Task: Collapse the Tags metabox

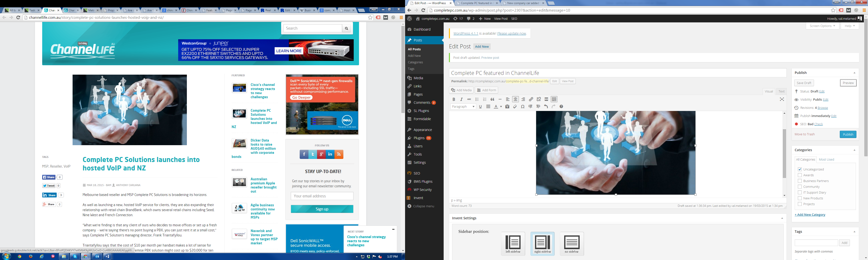Action: (x=854, y=232)
